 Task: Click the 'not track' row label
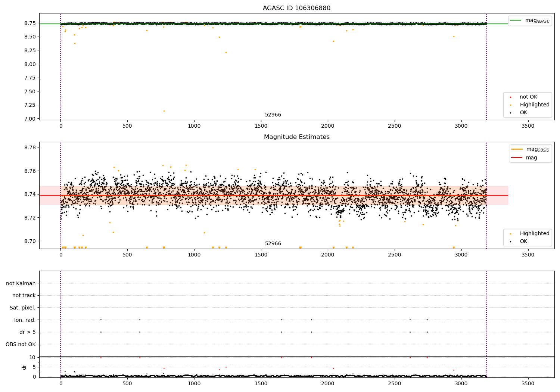pos(24,296)
